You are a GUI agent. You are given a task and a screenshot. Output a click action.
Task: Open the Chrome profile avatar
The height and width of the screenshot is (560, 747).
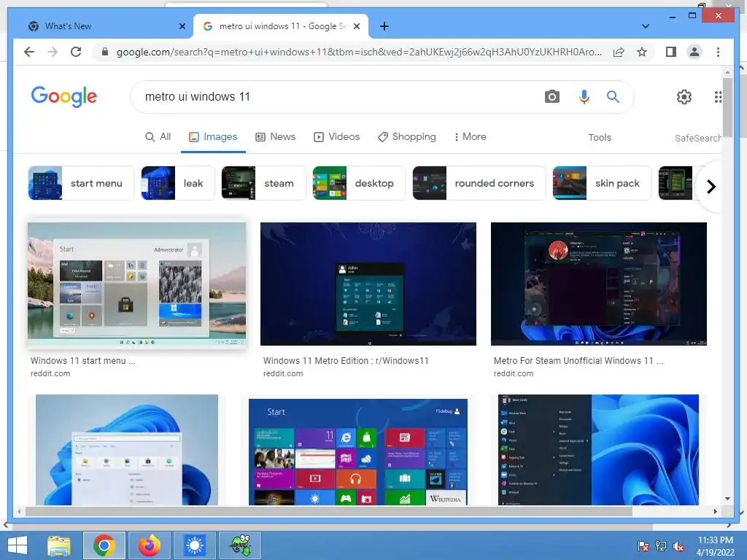click(x=694, y=52)
